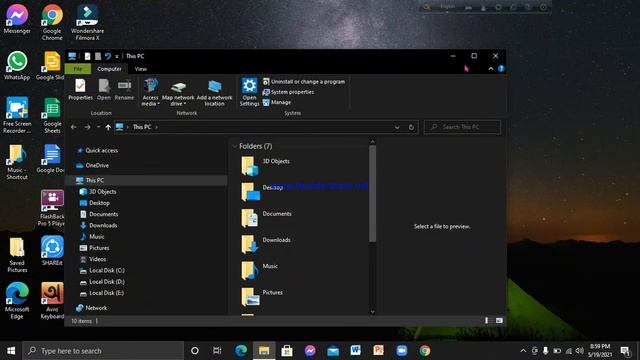Select Downloads in navigation tree
The height and width of the screenshot is (360, 640).
coord(103,225)
